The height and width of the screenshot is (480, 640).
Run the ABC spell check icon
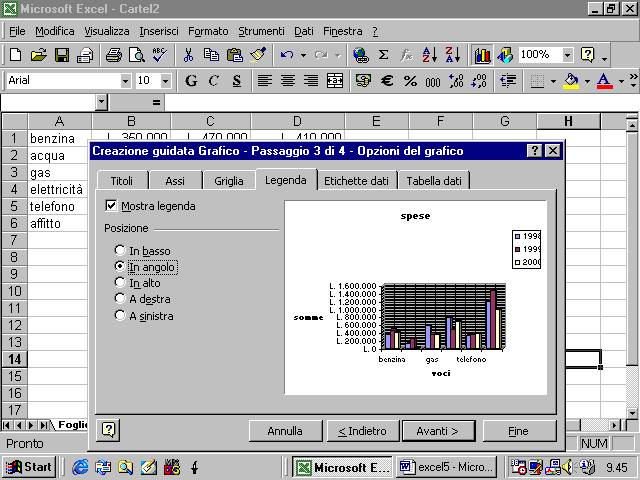(x=159, y=55)
